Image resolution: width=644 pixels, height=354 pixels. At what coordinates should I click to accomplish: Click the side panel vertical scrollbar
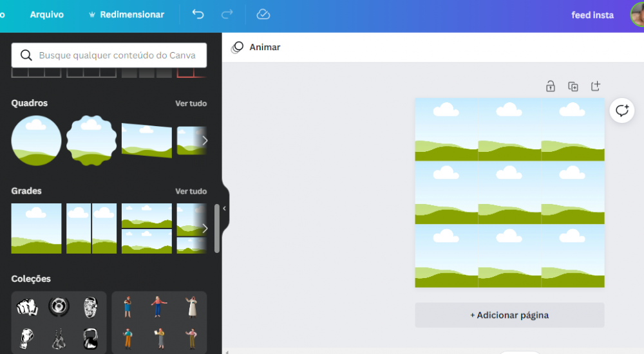(217, 228)
